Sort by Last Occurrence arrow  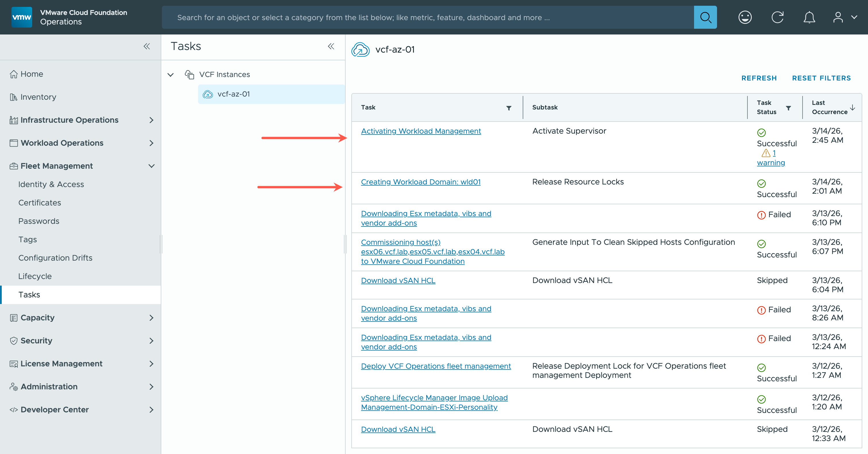[852, 107]
